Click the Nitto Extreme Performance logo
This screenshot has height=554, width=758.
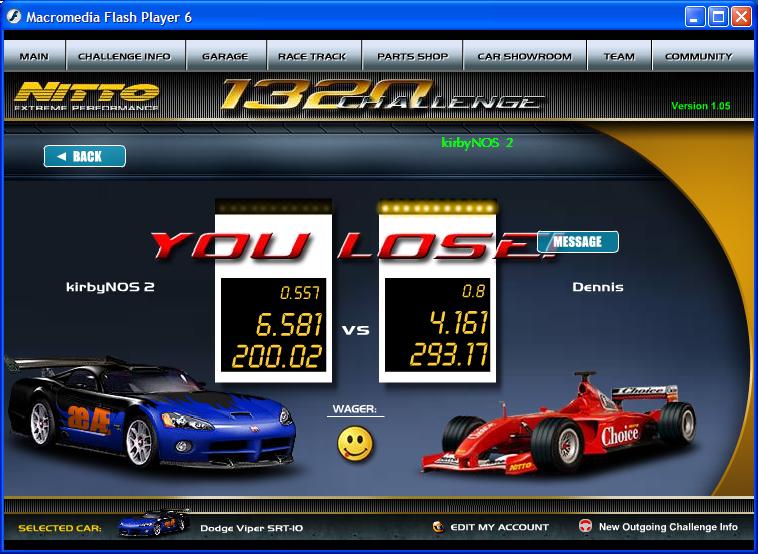(87, 96)
